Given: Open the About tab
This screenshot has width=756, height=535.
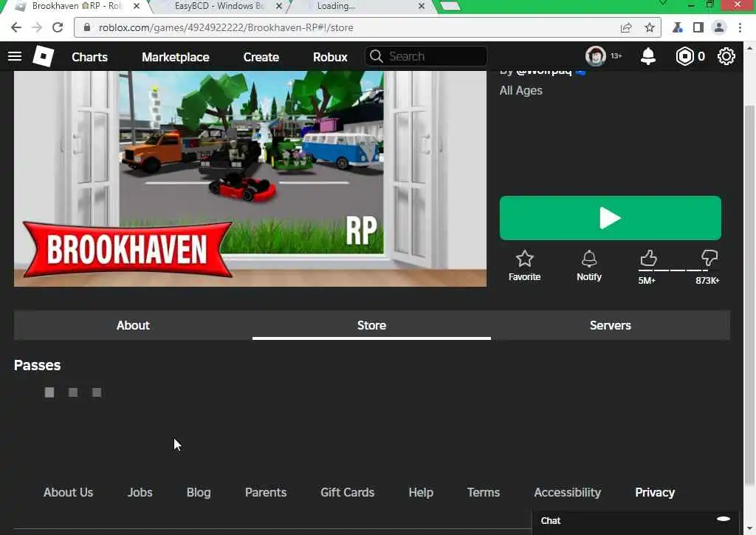Looking at the screenshot, I should pyautogui.click(x=133, y=325).
